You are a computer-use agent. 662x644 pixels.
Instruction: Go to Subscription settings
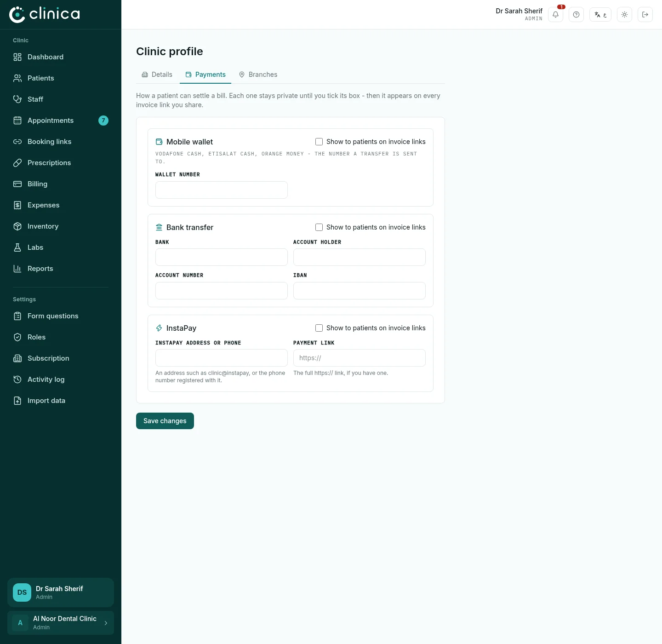click(x=61, y=358)
